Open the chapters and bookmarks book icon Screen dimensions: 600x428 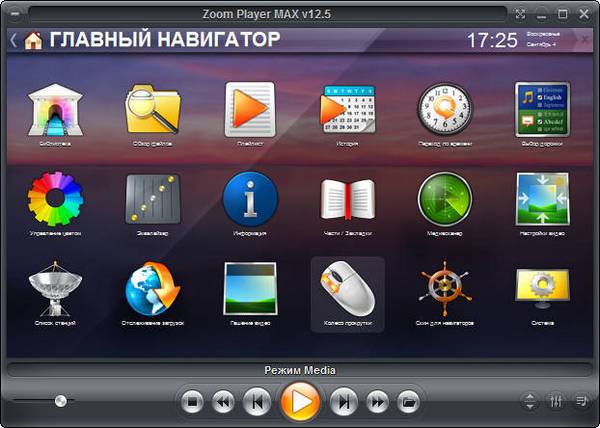click(x=347, y=200)
